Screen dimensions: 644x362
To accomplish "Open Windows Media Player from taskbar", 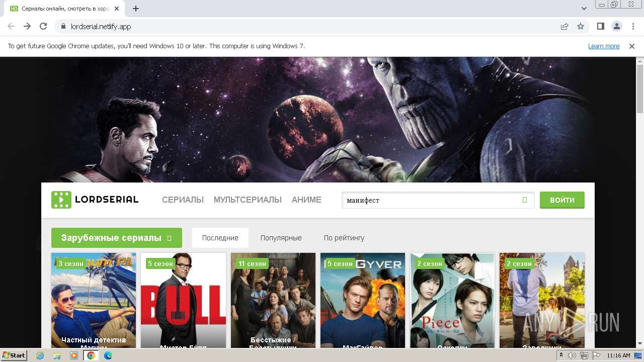I will [x=74, y=355].
